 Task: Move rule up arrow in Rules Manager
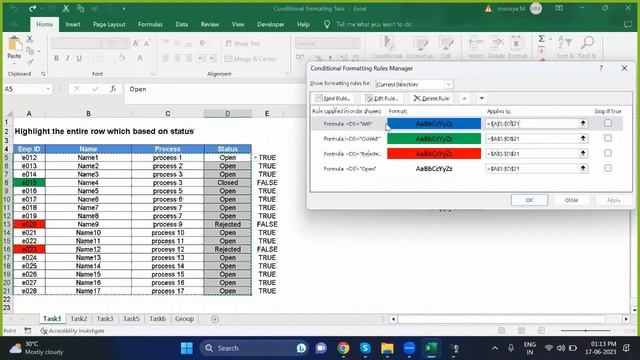coord(464,98)
